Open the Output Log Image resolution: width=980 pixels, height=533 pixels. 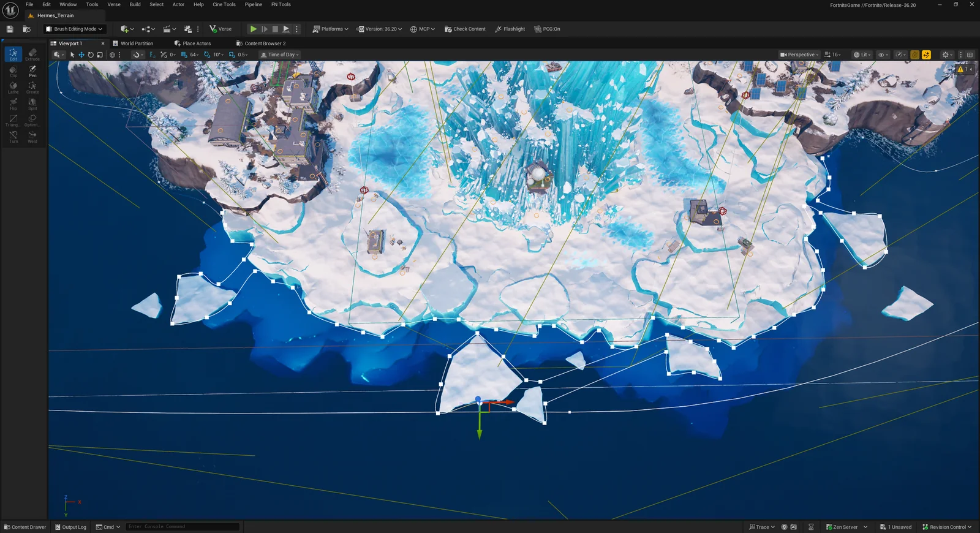tap(70, 527)
